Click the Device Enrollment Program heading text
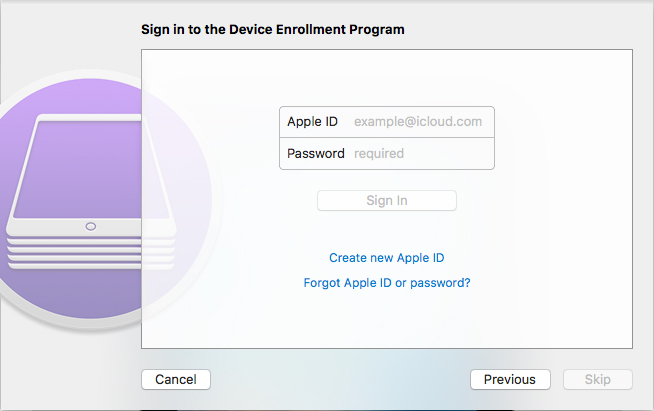The height and width of the screenshot is (411, 654). [273, 30]
